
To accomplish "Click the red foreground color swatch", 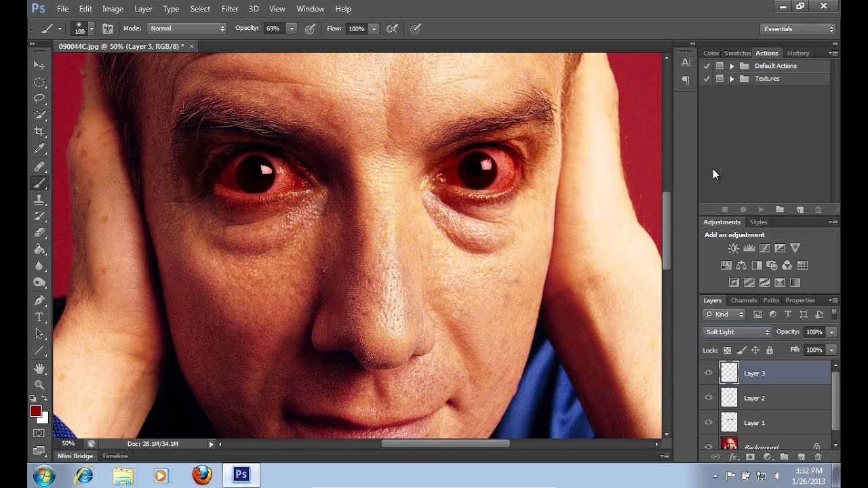I will coord(36,411).
